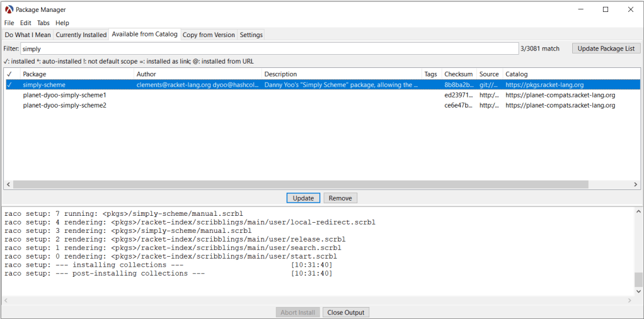Select the planet-dyoo-simply-scheme1 package row
This screenshot has width=644, height=319.
64,95
